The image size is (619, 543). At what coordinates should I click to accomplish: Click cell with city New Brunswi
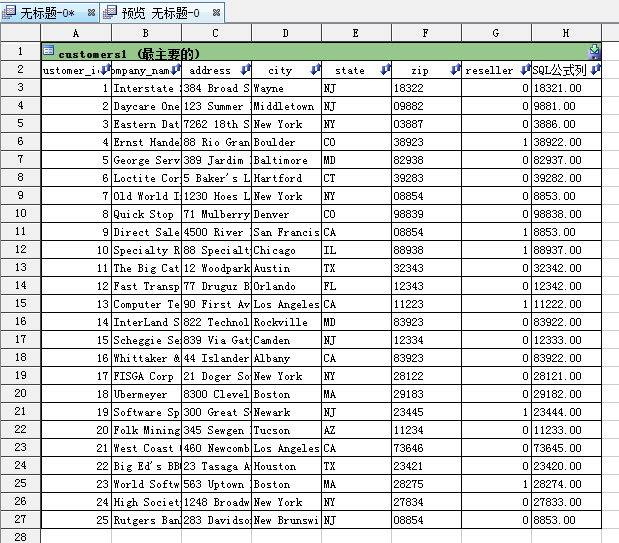coord(286,520)
